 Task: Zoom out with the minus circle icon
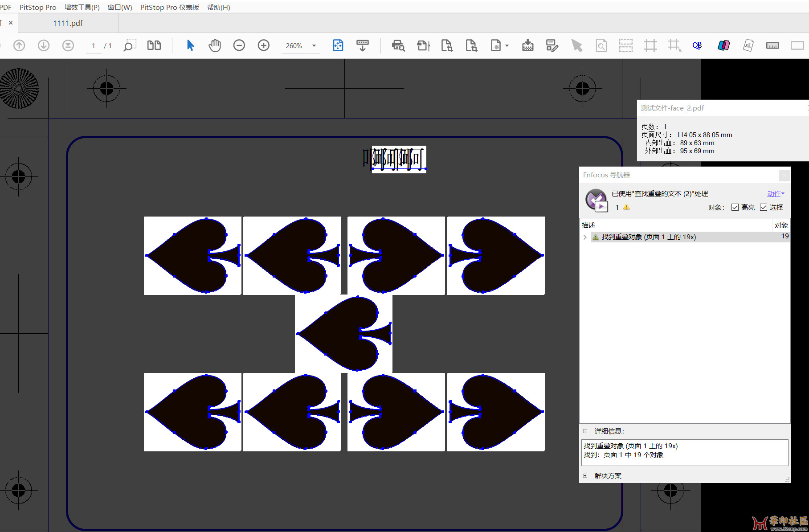239,45
